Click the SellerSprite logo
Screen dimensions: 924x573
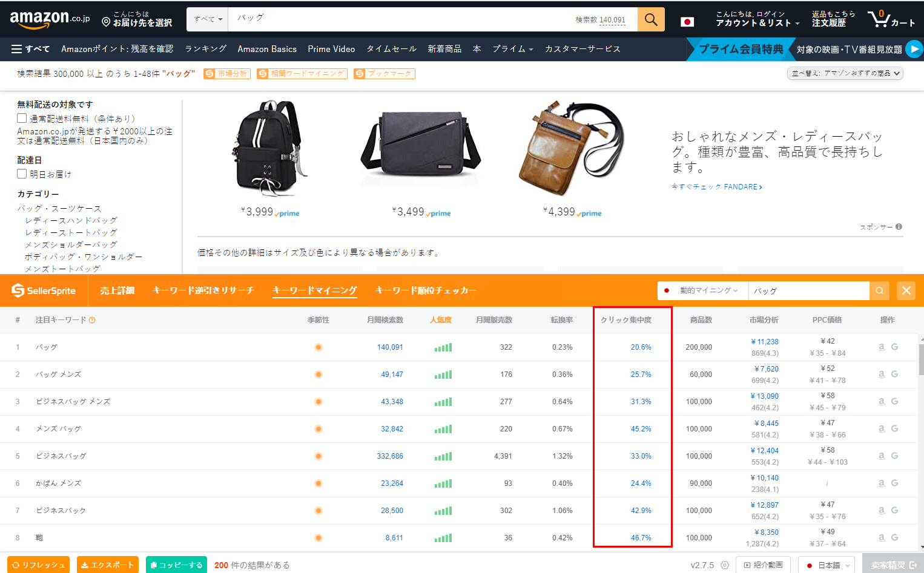coord(44,290)
